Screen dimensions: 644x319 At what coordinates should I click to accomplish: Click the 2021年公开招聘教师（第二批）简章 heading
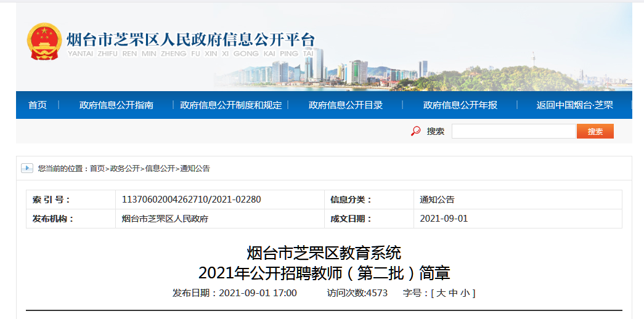tap(324, 273)
